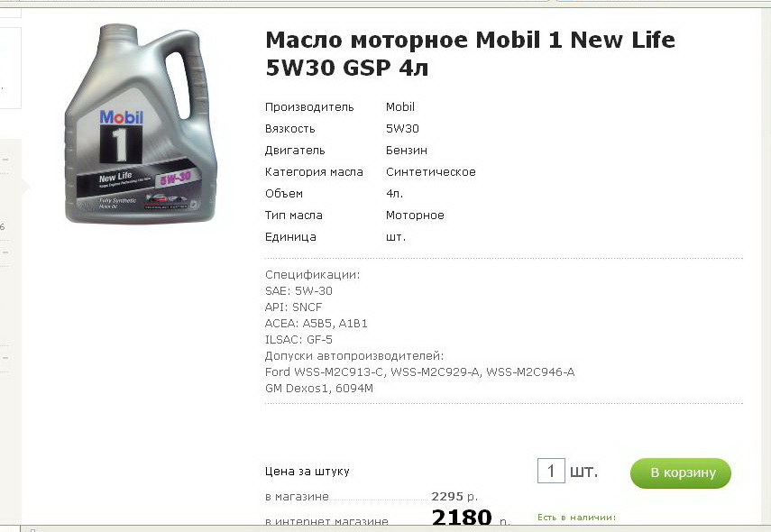Click the Есть в наличии availability text
Screen dimensions: 771x532
pyautogui.click(x=576, y=518)
